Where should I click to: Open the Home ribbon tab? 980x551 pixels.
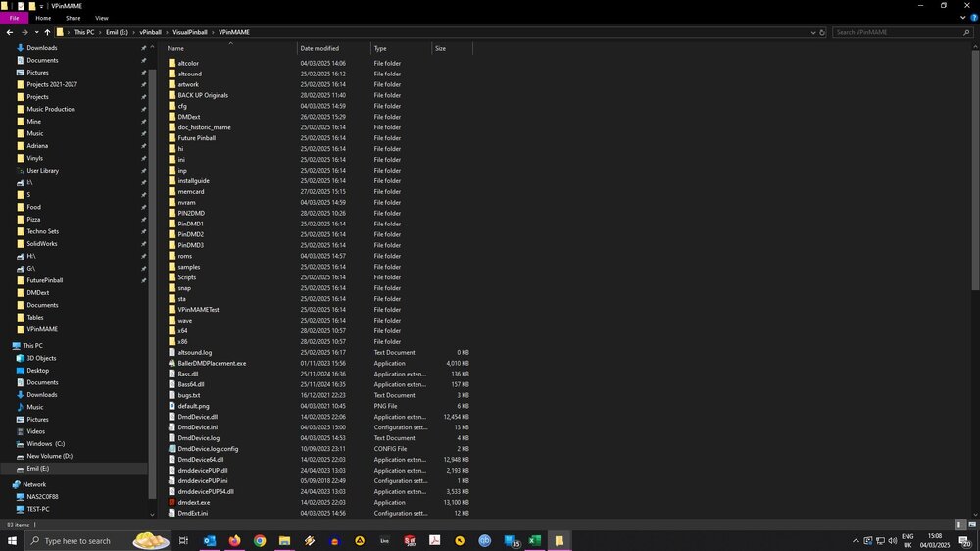click(43, 18)
